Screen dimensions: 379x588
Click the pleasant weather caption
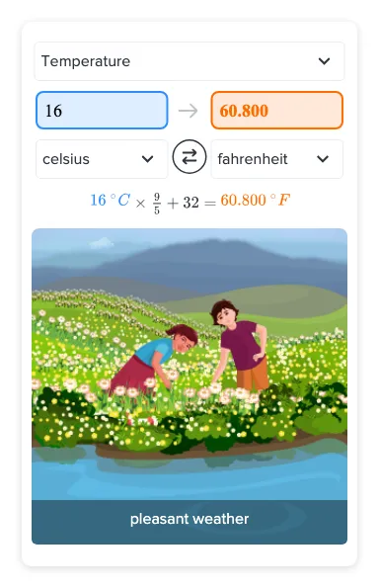[189, 519]
